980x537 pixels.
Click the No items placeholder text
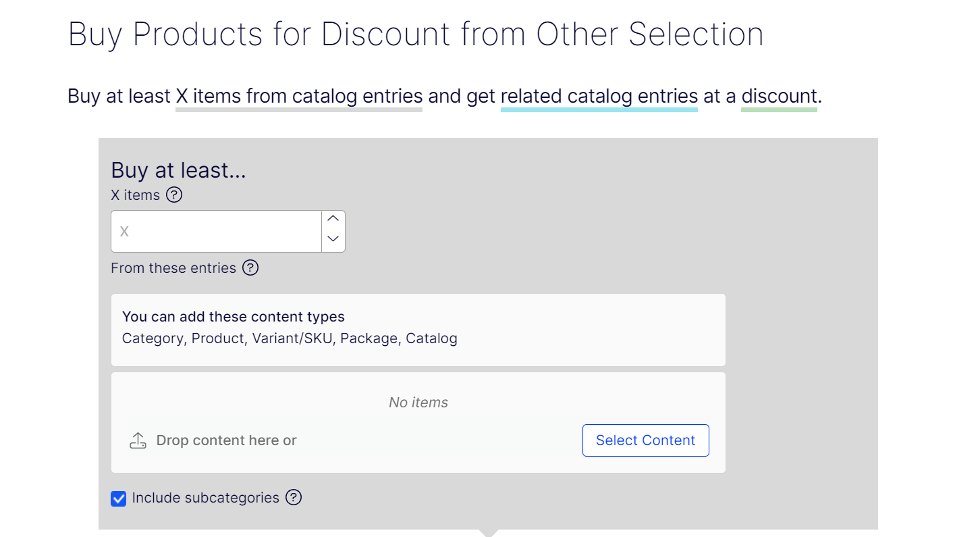418,403
